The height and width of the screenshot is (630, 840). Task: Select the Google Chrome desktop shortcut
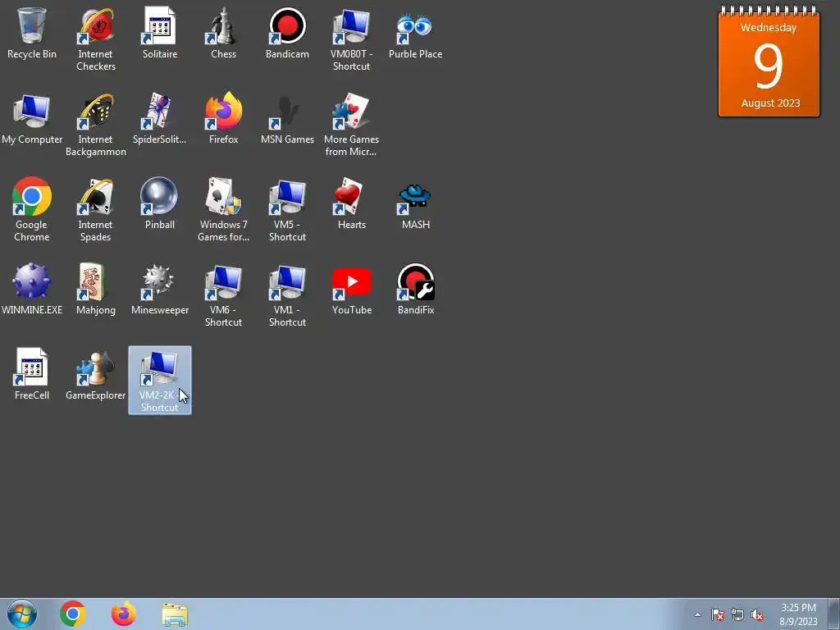coord(32,210)
